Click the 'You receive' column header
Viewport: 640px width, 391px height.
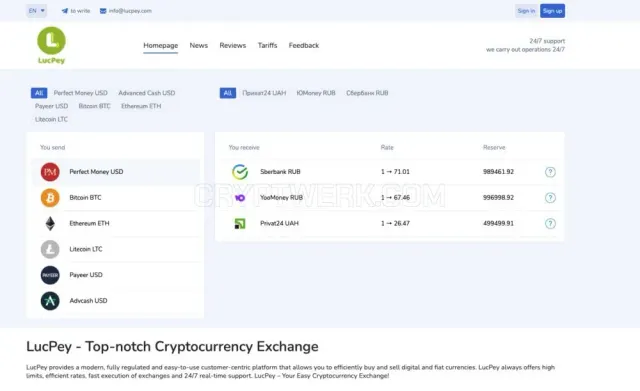(244, 147)
